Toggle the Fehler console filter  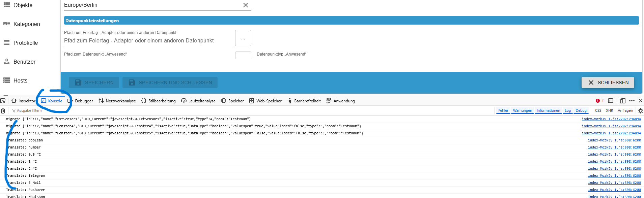click(503, 110)
